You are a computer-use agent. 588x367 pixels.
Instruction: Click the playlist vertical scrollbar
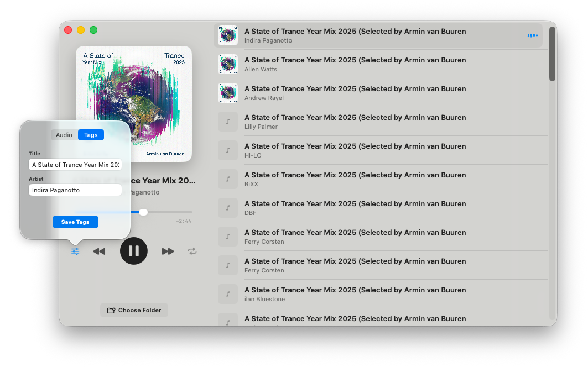tap(553, 54)
